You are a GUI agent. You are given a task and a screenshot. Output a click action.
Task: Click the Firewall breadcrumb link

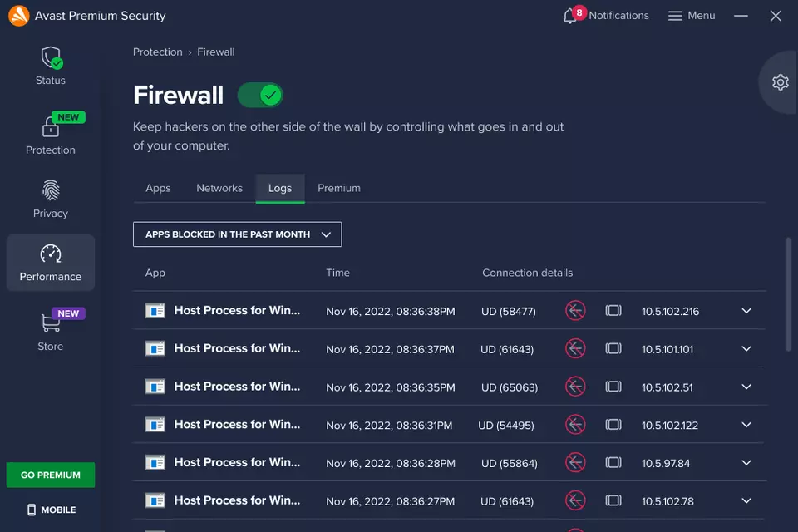(x=216, y=52)
